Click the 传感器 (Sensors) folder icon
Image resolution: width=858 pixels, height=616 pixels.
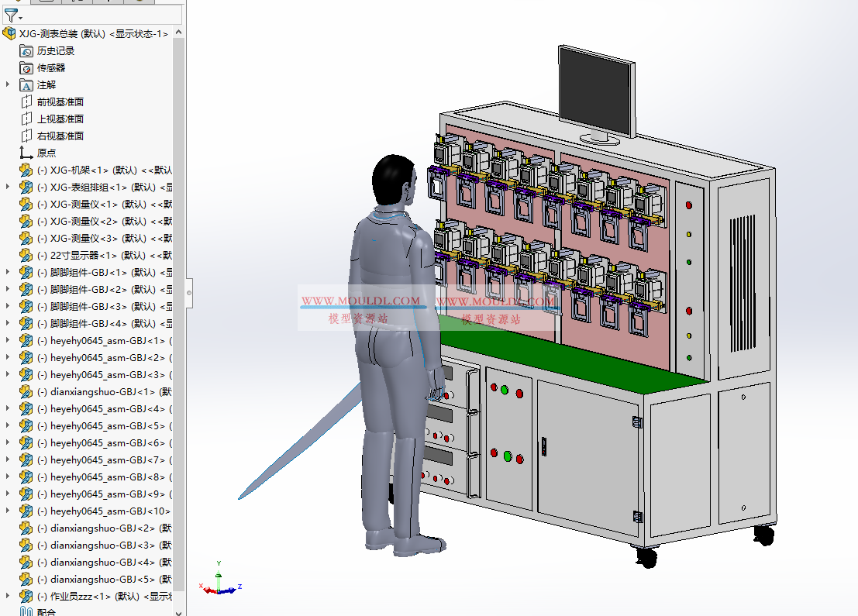click(x=26, y=67)
